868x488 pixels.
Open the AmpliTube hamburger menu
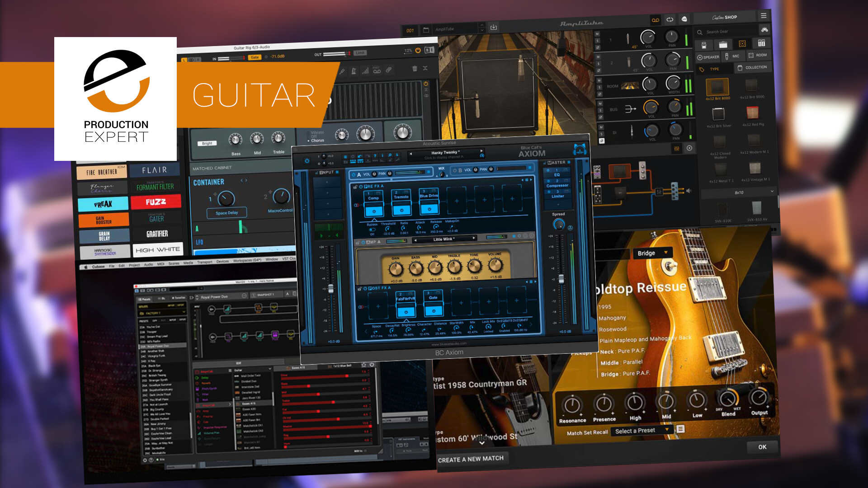(x=764, y=16)
